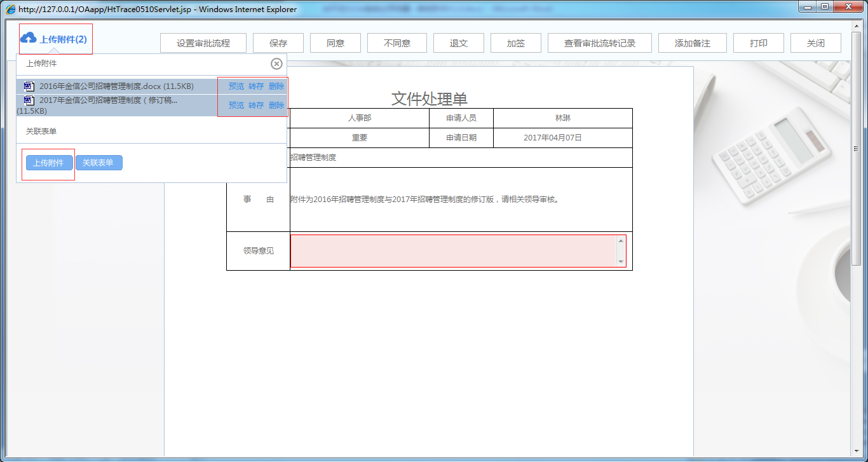868x462 pixels.
Task: Open 设置审批流程 from toolbar
Action: click(x=203, y=43)
